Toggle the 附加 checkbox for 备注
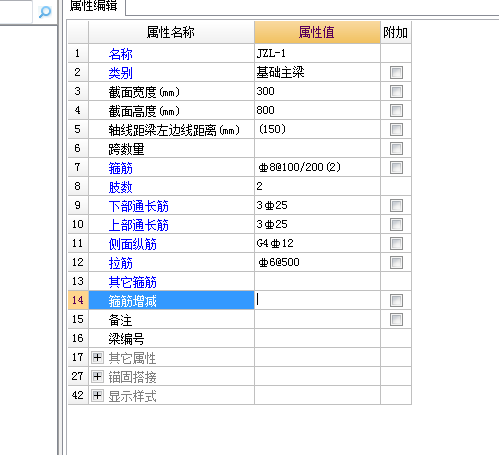The image size is (499, 455). tap(396, 319)
